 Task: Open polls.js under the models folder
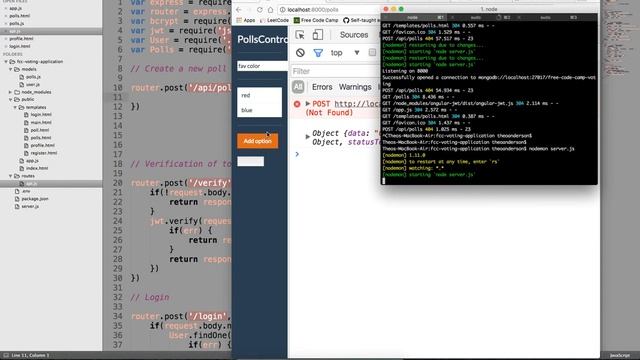tap(33, 77)
